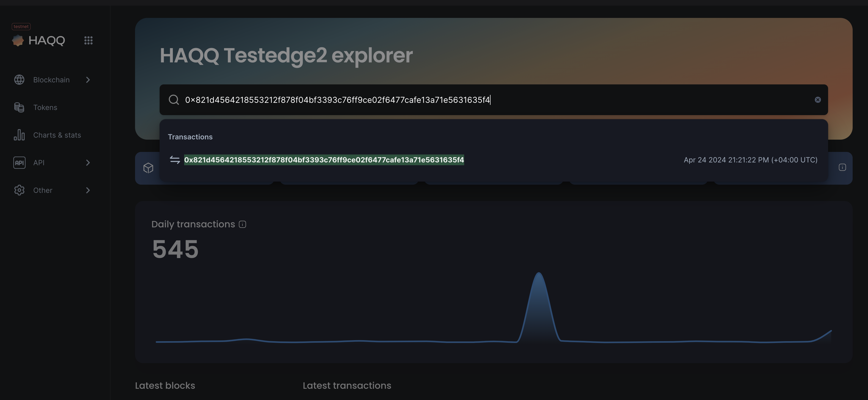Click the HAQQ logo icon

[x=18, y=40]
